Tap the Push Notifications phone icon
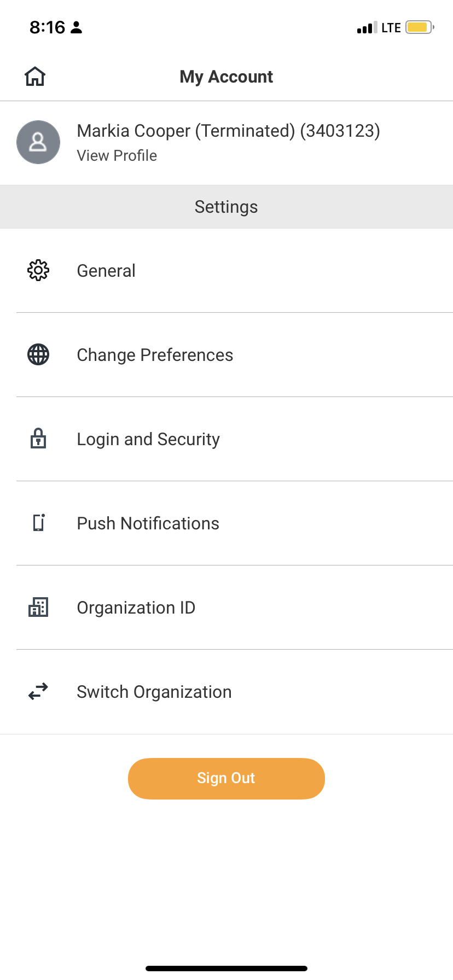453x980 pixels. click(x=38, y=523)
